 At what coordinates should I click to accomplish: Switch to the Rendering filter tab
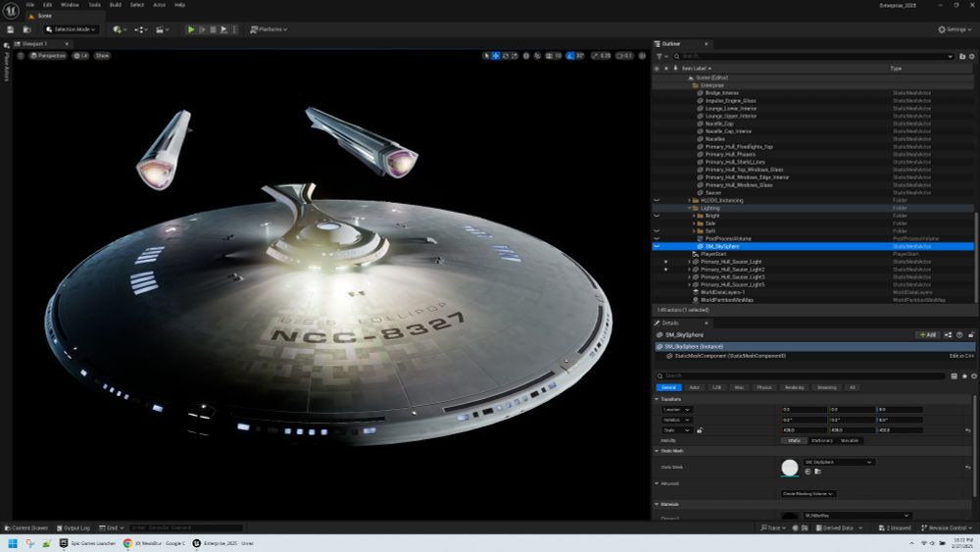click(795, 387)
